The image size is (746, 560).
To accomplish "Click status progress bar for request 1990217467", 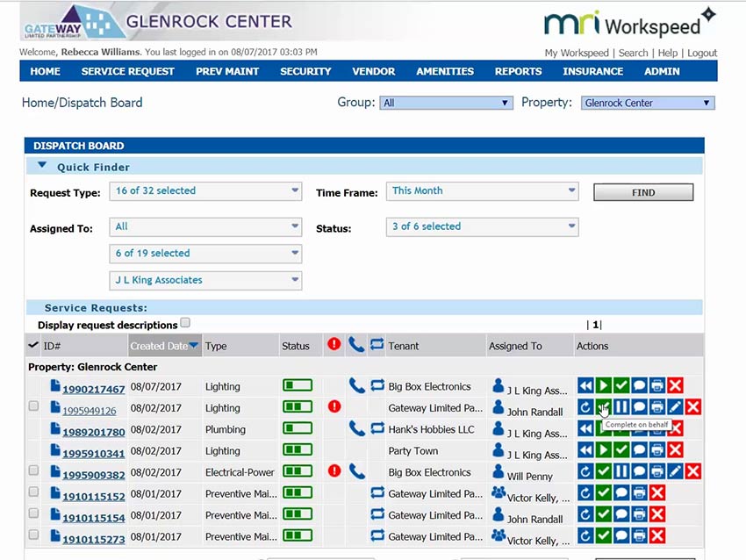I will coord(298,385).
